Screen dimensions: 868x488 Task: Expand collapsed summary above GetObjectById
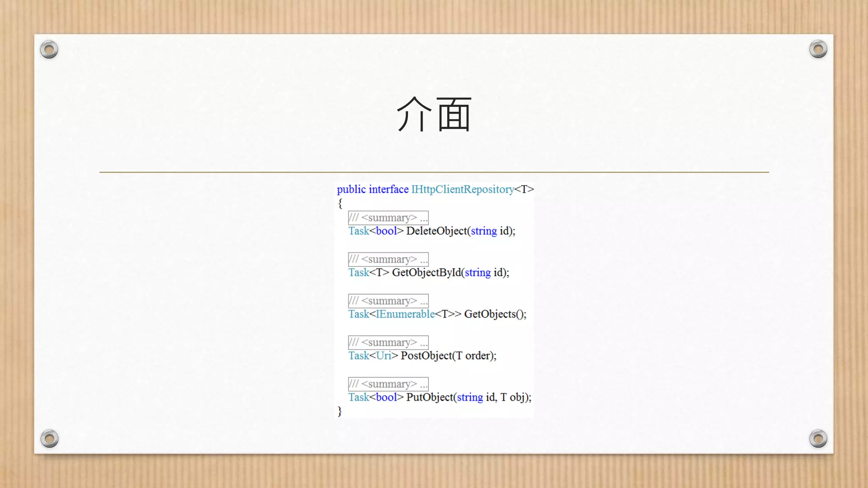388,259
